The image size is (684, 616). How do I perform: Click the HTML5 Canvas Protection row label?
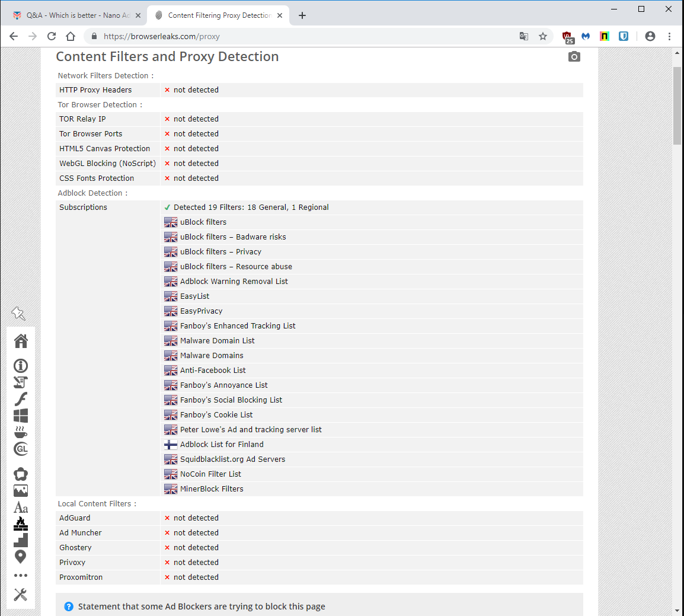click(105, 149)
